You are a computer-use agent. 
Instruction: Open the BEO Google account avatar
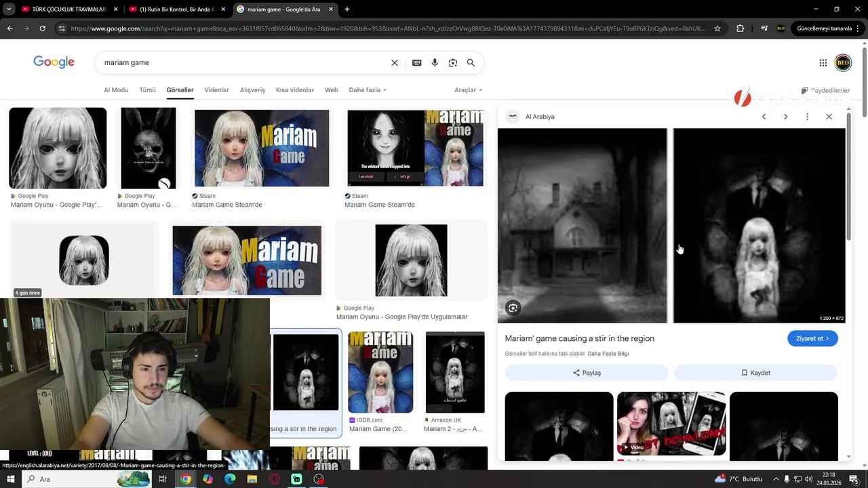(843, 62)
